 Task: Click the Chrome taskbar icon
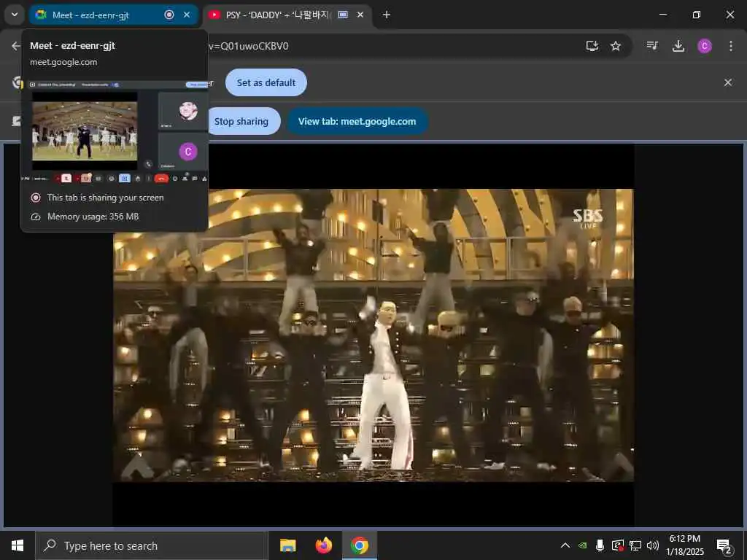(360, 545)
